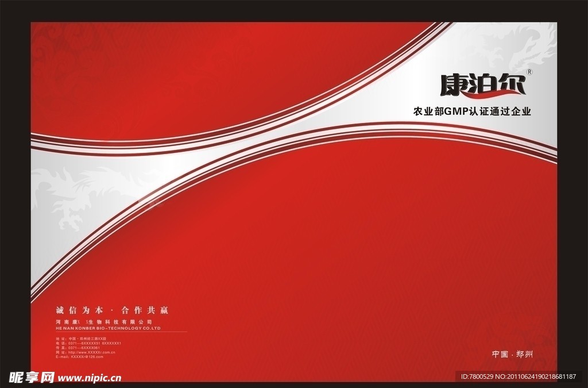Click the registered trademark ® symbol
This screenshot has height=388, width=588.
(529, 72)
